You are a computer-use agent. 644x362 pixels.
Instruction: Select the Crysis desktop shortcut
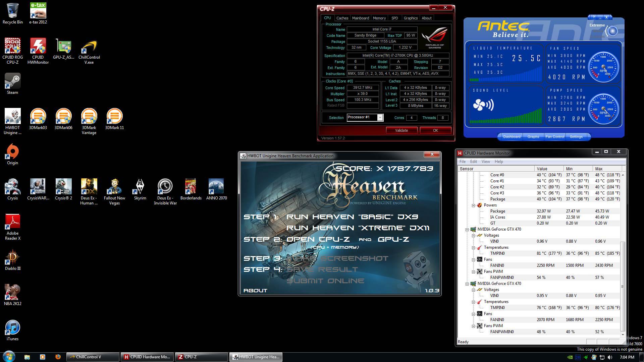(x=12, y=189)
